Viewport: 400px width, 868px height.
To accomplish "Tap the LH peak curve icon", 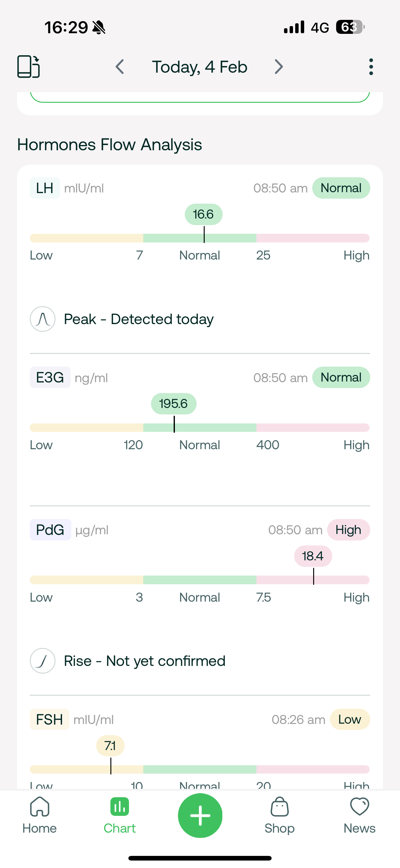I will tap(43, 319).
